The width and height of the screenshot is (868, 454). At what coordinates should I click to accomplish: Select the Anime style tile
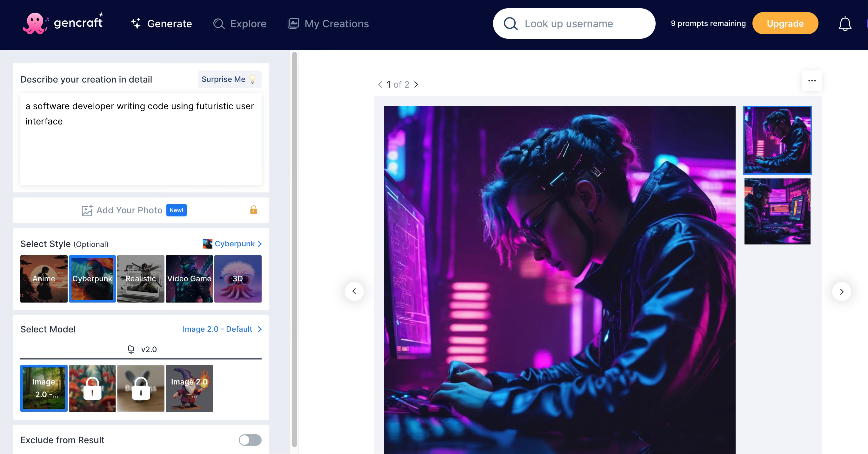pos(44,278)
